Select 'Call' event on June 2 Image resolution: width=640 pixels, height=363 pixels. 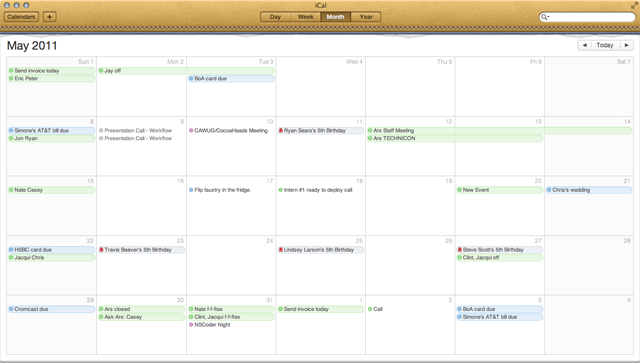pyautogui.click(x=410, y=309)
